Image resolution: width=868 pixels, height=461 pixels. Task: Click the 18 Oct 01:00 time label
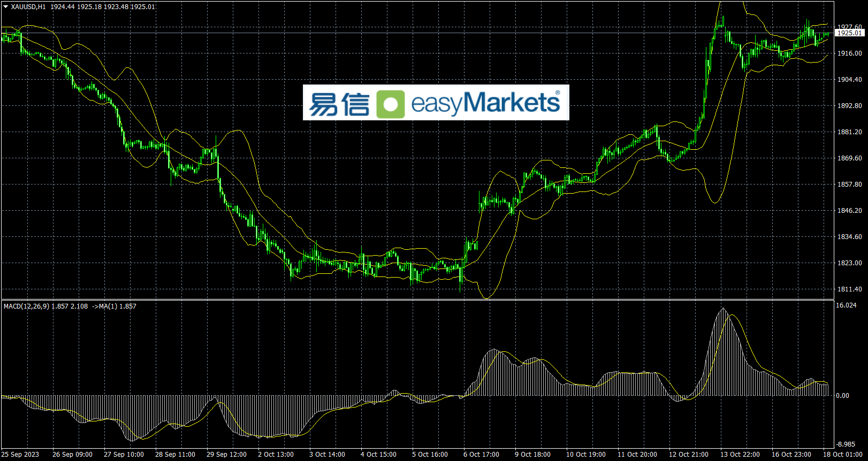(x=843, y=455)
